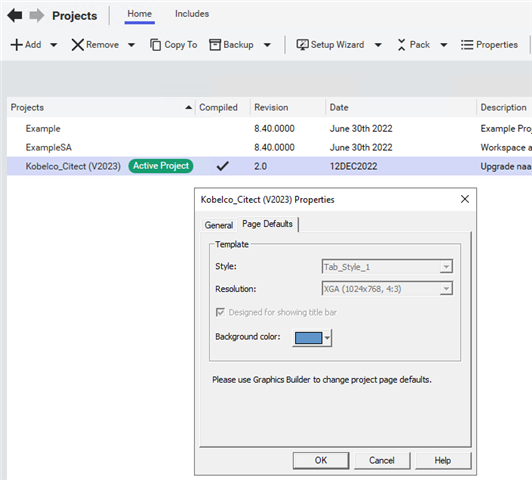532x480 pixels.
Task: Launch the Setup Wizard
Action: (330, 45)
